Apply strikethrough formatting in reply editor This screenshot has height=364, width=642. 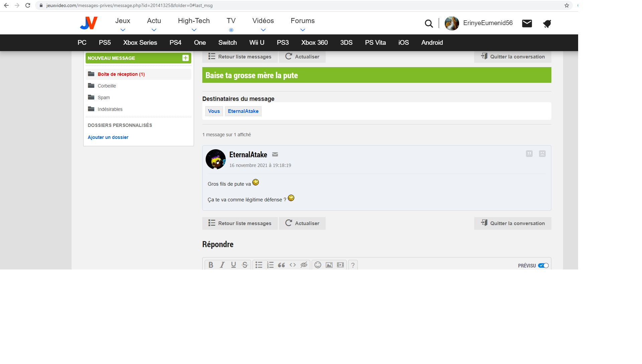(x=245, y=265)
